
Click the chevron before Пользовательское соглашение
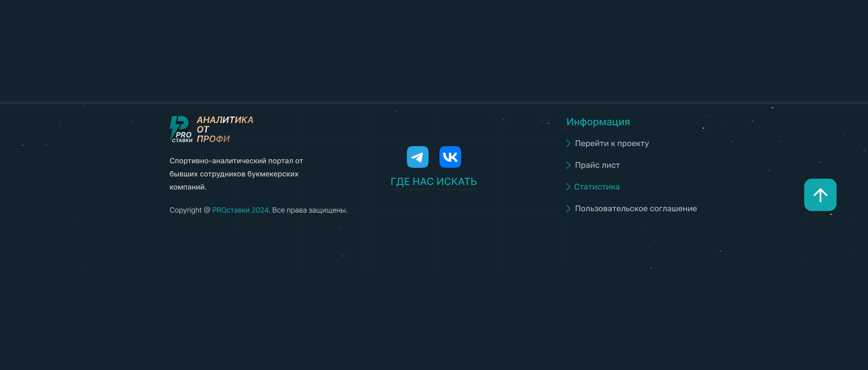568,209
